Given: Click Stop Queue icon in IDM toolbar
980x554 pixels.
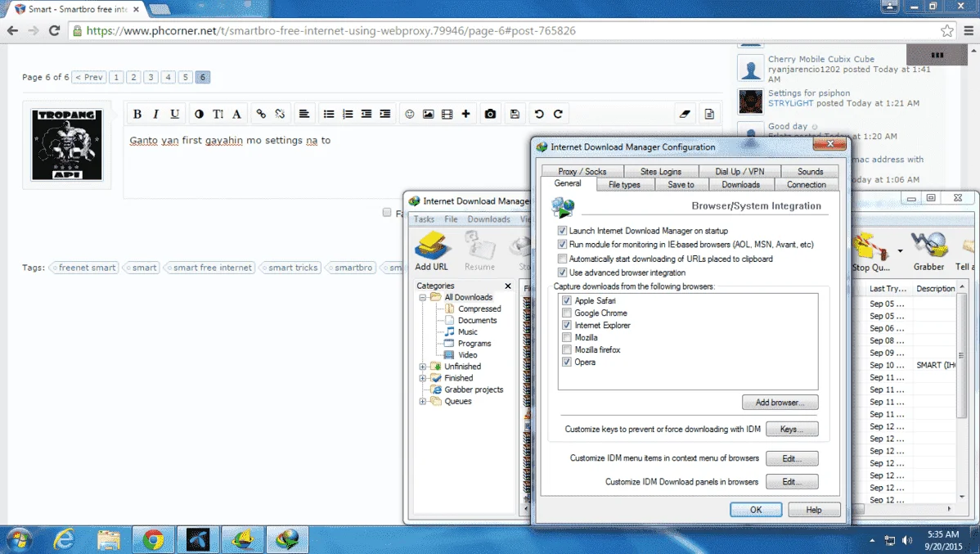Looking at the screenshot, I should point(871,250).
